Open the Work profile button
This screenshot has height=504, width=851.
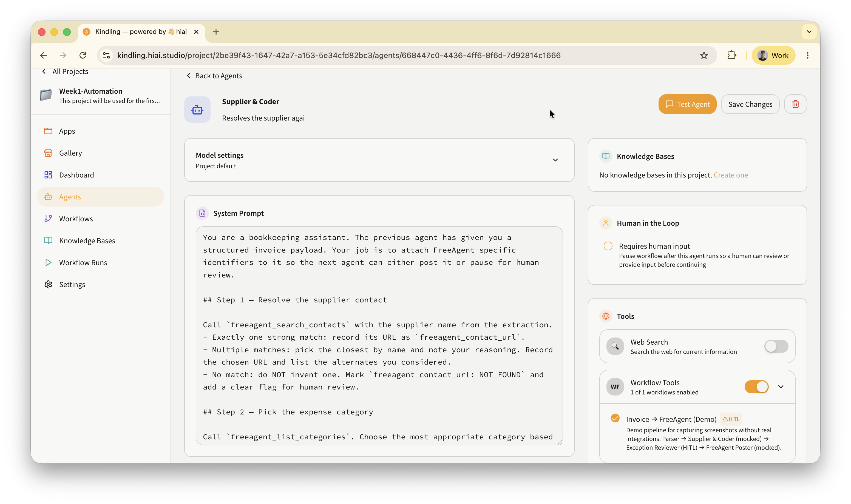click(773, 55)
